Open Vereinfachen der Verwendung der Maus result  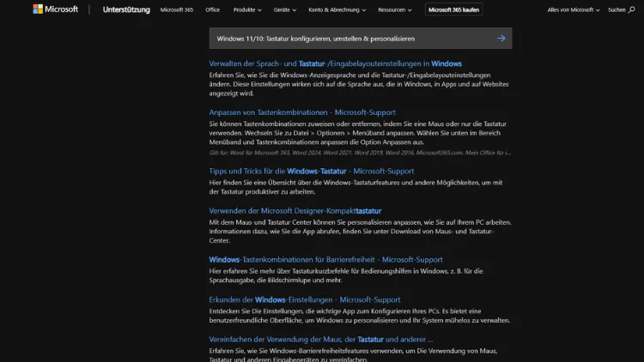321,340
